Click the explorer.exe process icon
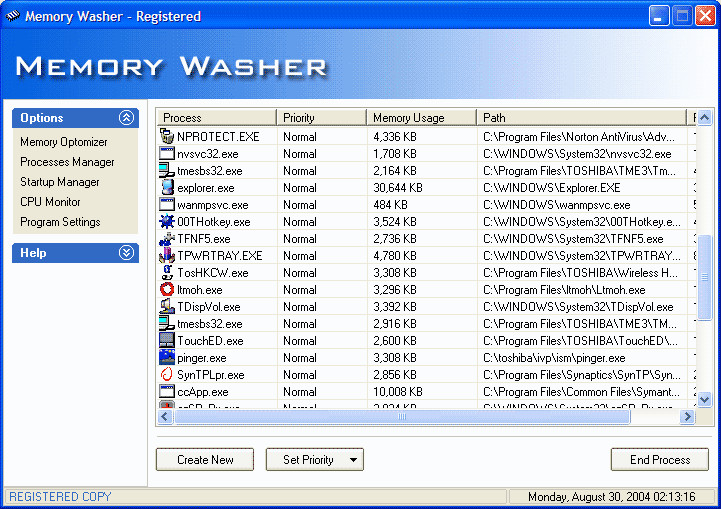721x509 pixels. 167,187
